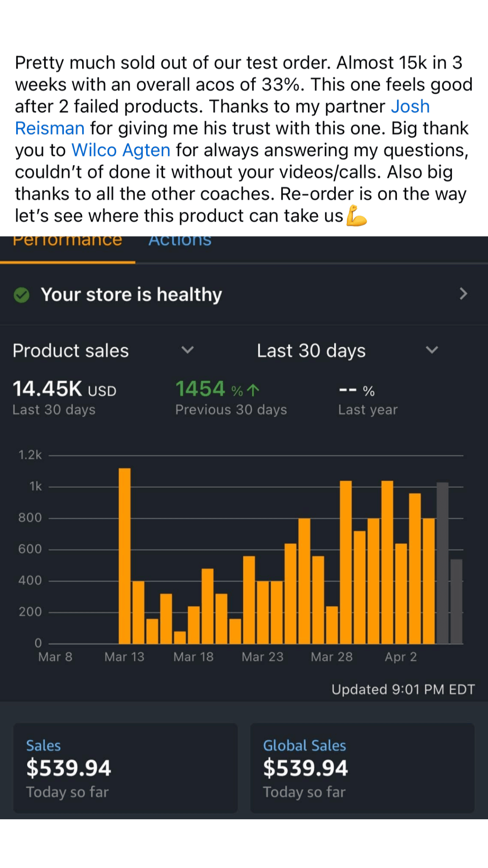The image size is (488, 868).
Task: Open store health details chevron arrow
Action: pyautogui.click(x=463, y=294)
